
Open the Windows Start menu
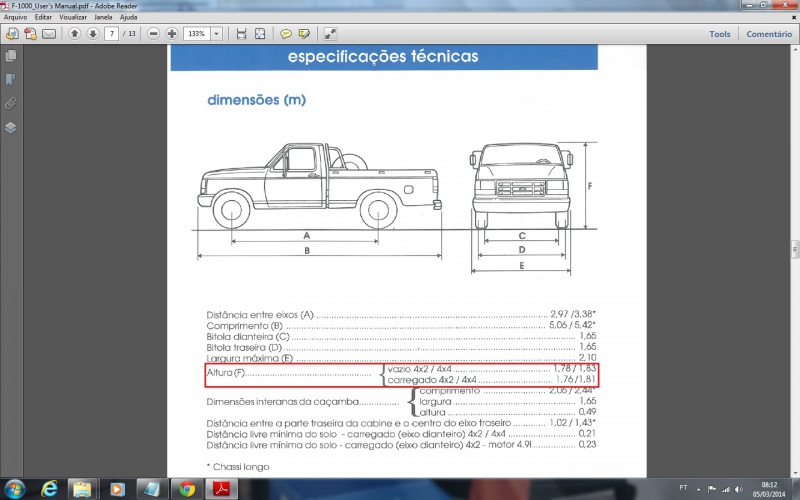point(14,489)
